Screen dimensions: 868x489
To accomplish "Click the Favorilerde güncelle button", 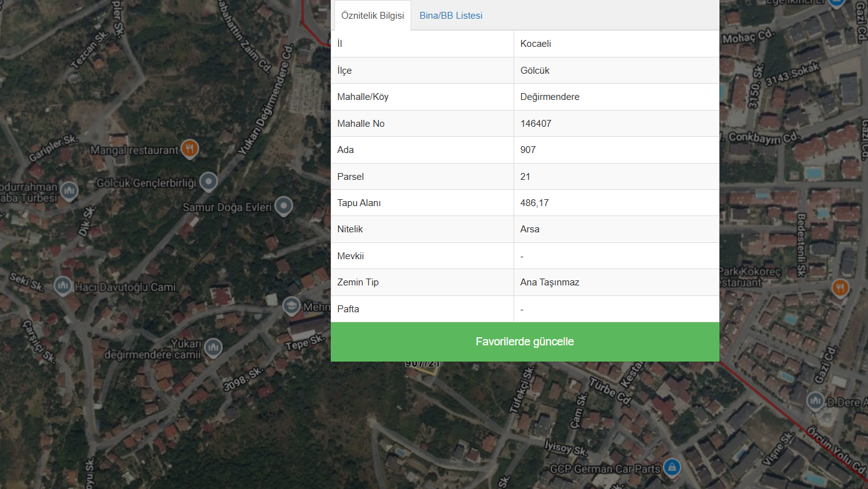I will pos(525,342).
